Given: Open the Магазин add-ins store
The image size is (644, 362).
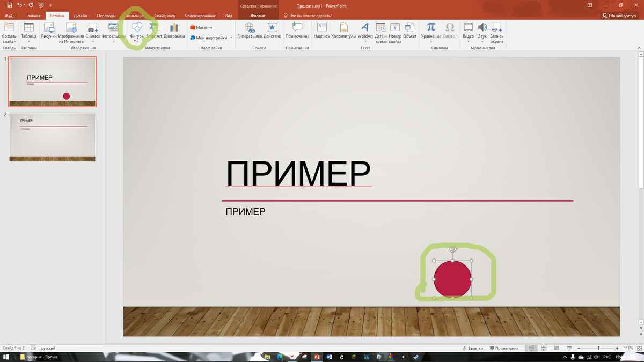Looking at the screenshot, I should [x=201, y=27].
